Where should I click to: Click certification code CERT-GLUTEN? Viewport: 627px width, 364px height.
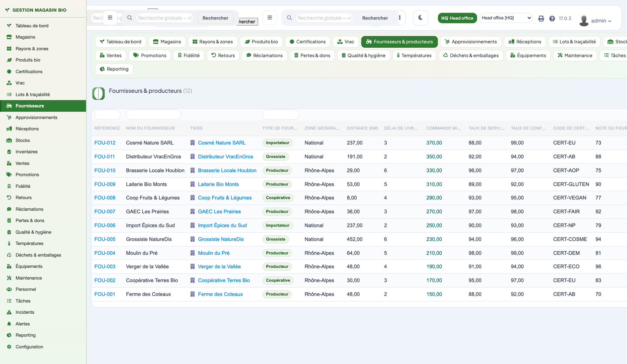click(x=571, y=184)
